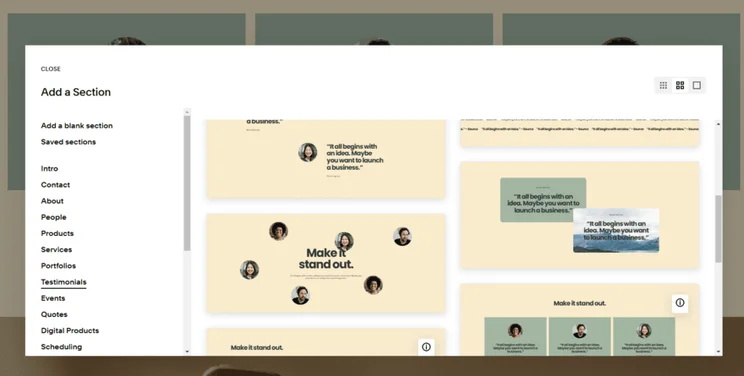Choose scattered portraits Make it stand out layout
This screenshot has height=376, width=744.
(326, 263)
